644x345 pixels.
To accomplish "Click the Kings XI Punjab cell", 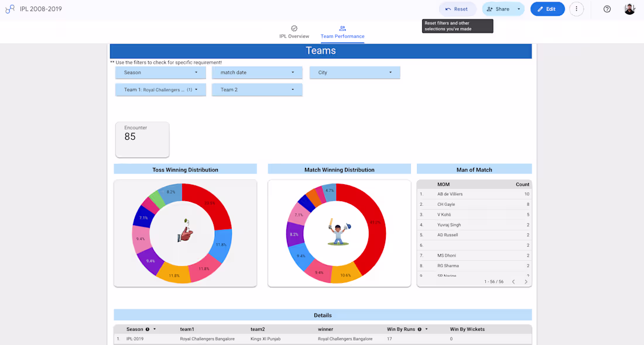I will (x=265, y=339).
